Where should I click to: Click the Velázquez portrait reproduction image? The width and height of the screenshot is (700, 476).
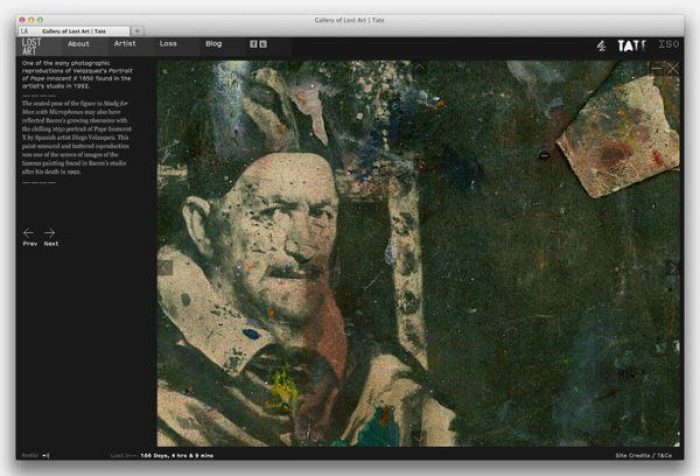400,260
